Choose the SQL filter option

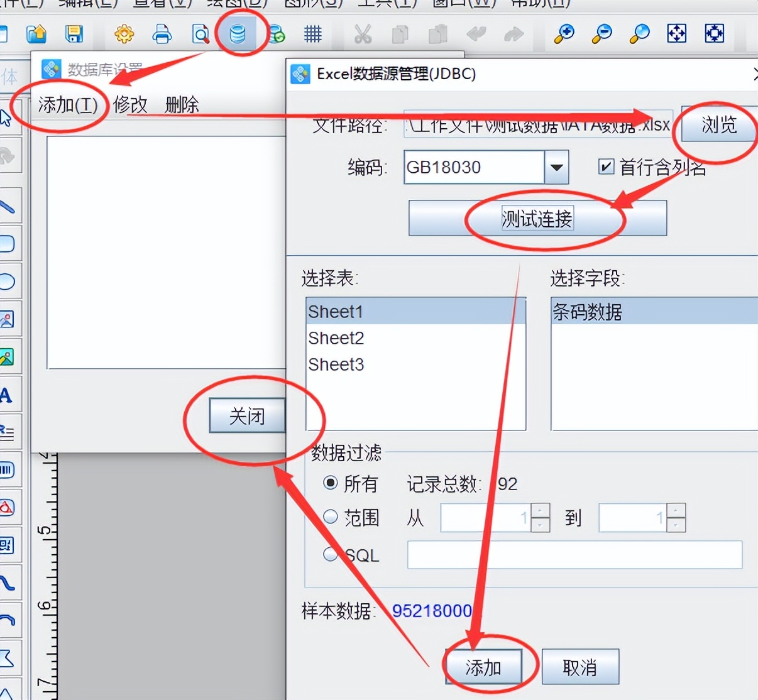click(x=330, y=555)
